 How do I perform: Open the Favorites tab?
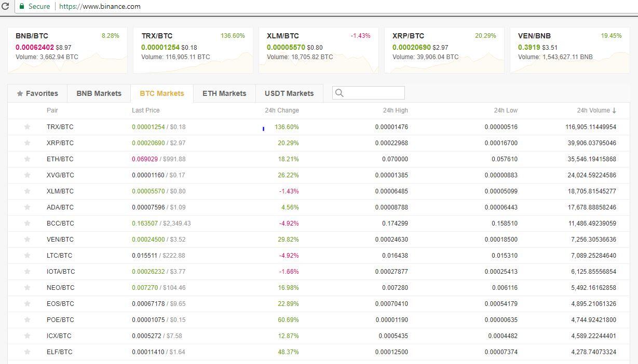click(37, 93)
